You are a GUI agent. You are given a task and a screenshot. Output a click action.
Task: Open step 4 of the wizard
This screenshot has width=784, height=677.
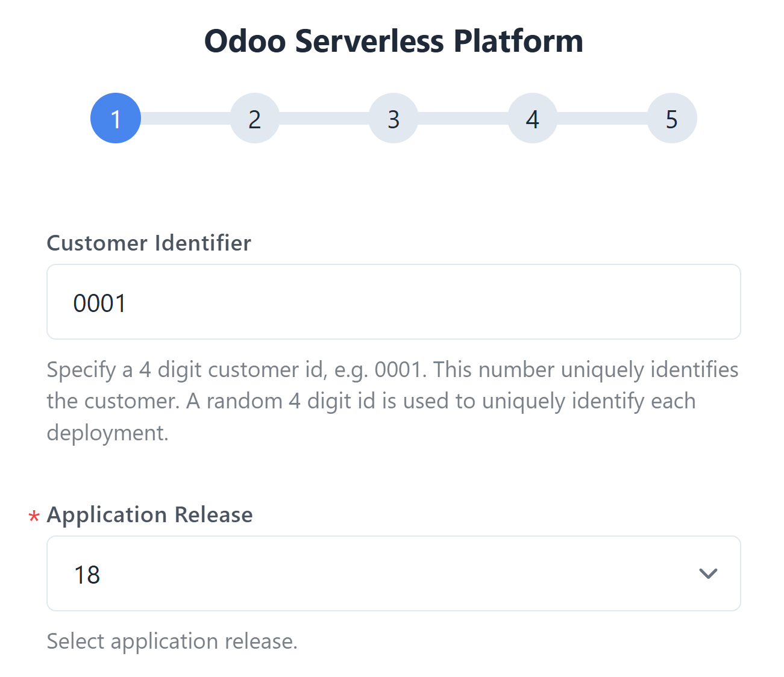533,118
